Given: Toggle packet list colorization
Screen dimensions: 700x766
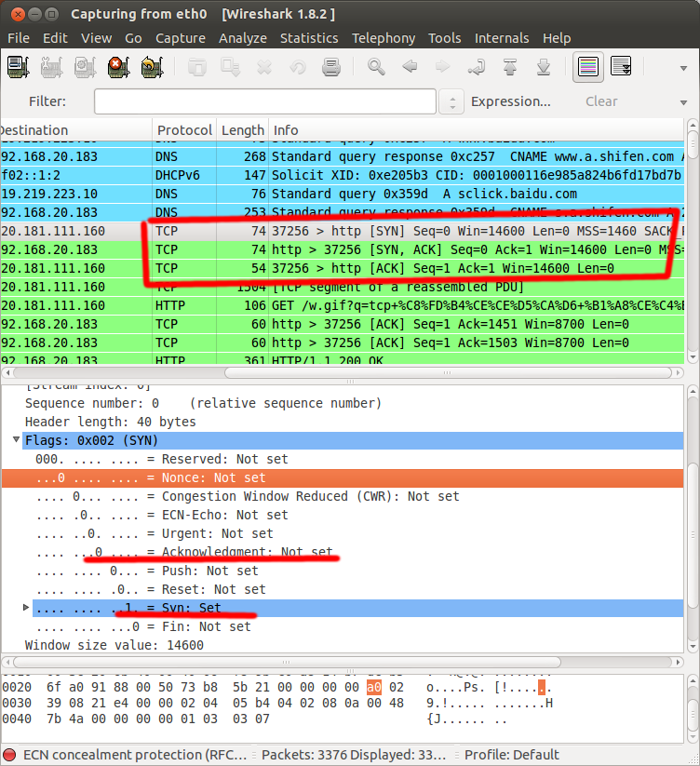Looking at the screenshot, I should 588,67.
